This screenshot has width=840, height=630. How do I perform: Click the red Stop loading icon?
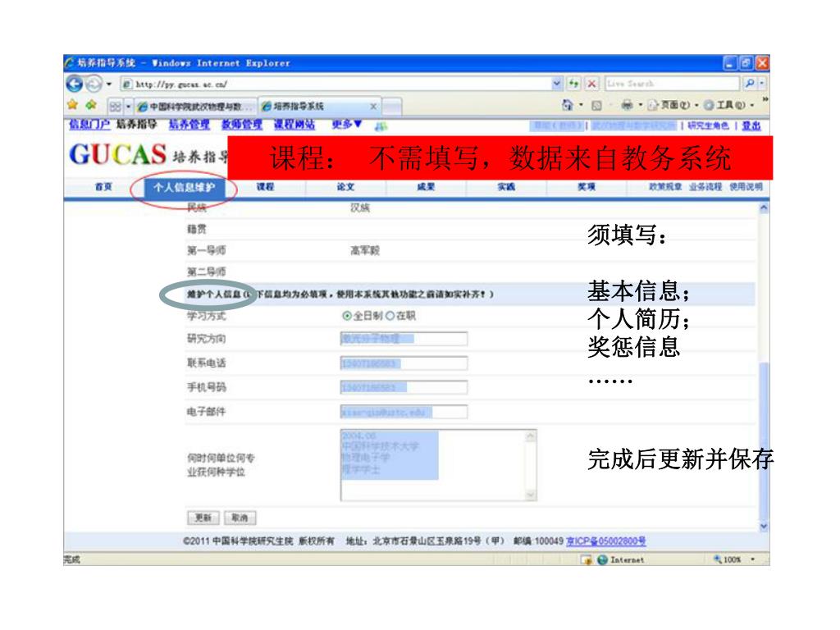pos(591,84)
